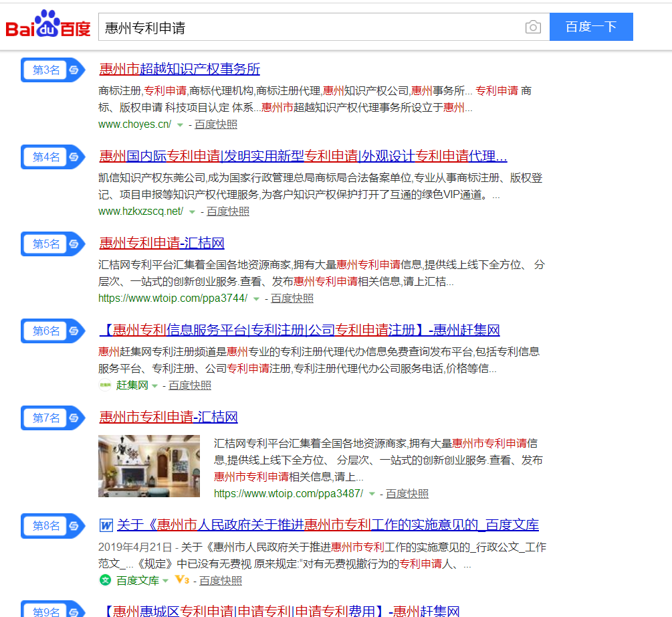Open the interior room thumbnail image
The image size is (672, 617).
click(148, 466)
